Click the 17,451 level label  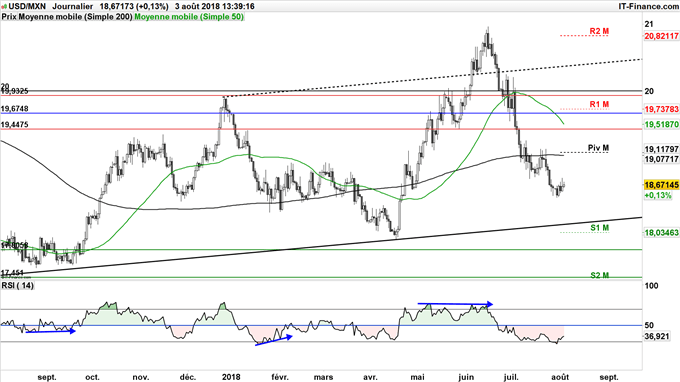13,273
